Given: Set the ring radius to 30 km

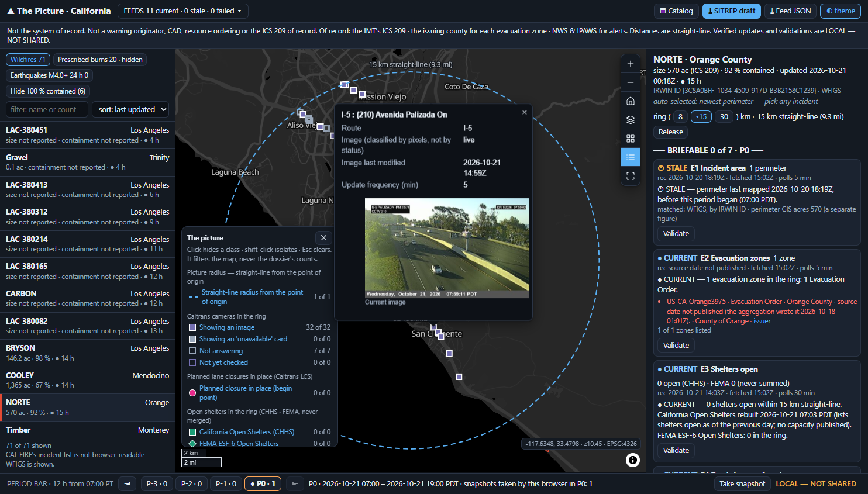Looking at the screenshot, I should (724, 117).
